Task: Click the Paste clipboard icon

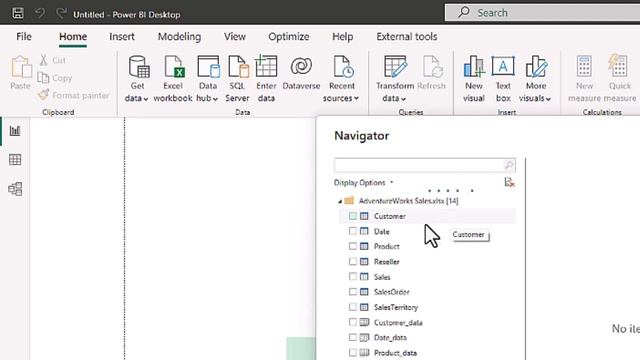Action: (x=21, y=67)
